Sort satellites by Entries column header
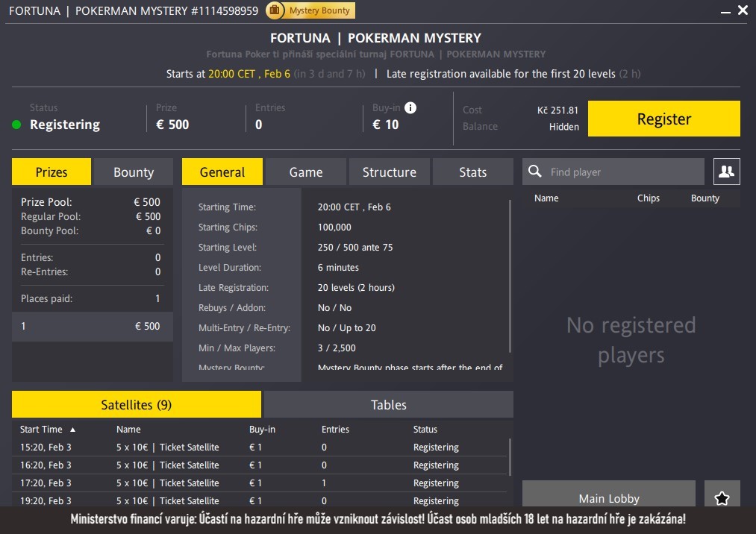This screenshot has width=756, height=534. pyautogui.click(x=335, y=430)
